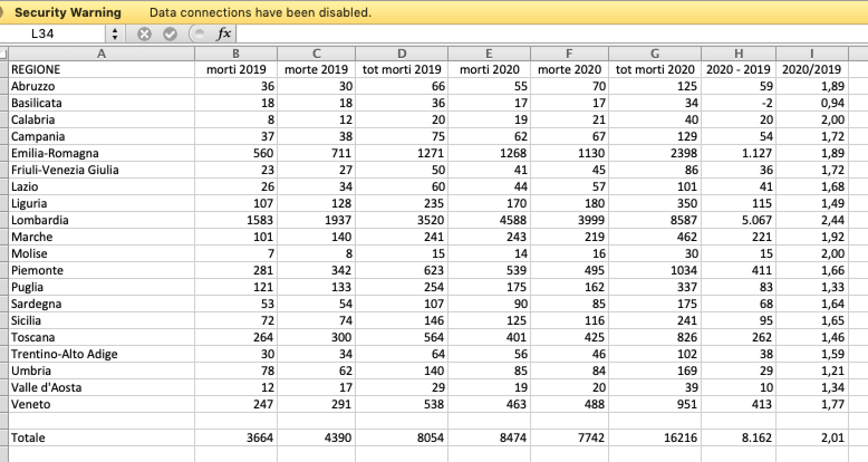Viewport: 868px width, 462px height.
Task: Select column I header
Action: [x=812, y=54]
